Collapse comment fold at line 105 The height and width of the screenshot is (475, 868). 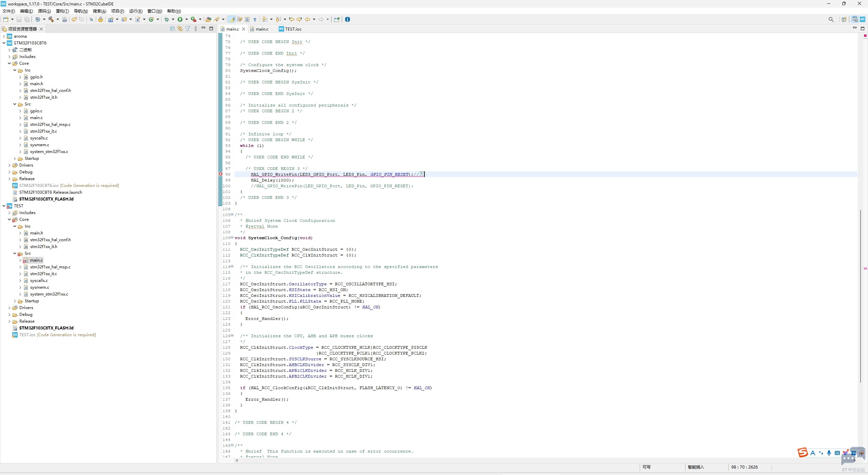[x=232, y=214]
